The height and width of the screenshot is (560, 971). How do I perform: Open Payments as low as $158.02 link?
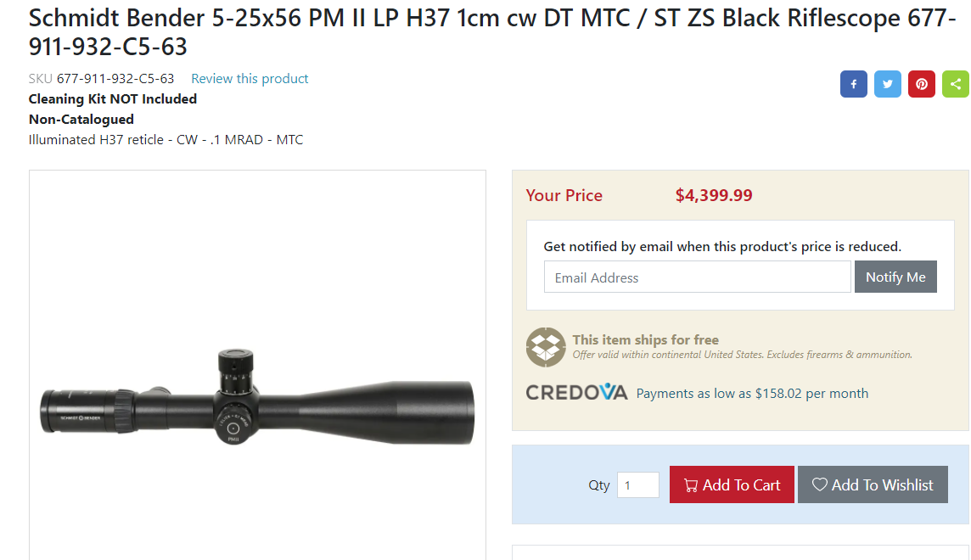pos(752,394)
